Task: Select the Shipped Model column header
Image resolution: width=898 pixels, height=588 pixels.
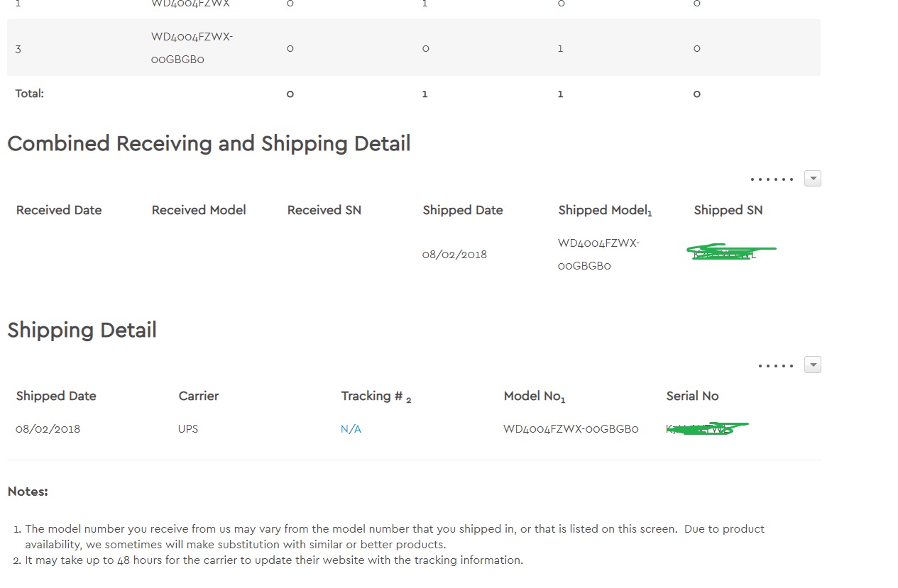Action: (605, 211)
